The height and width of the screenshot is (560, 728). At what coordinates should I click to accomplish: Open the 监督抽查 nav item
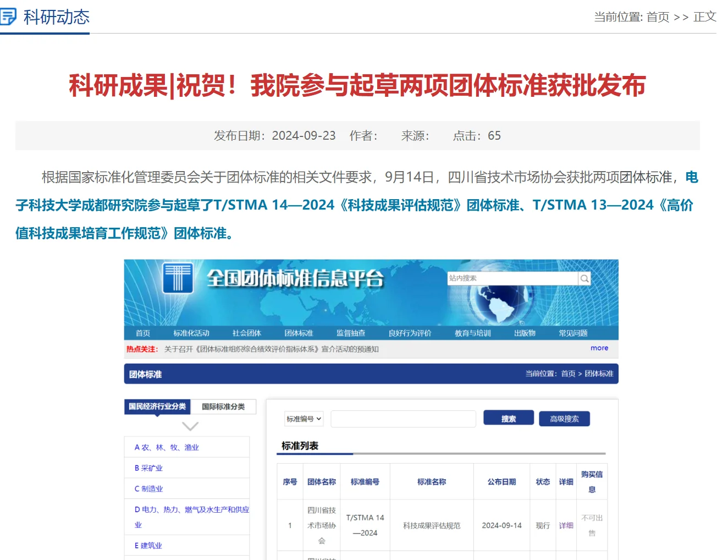tap(351, 333)
